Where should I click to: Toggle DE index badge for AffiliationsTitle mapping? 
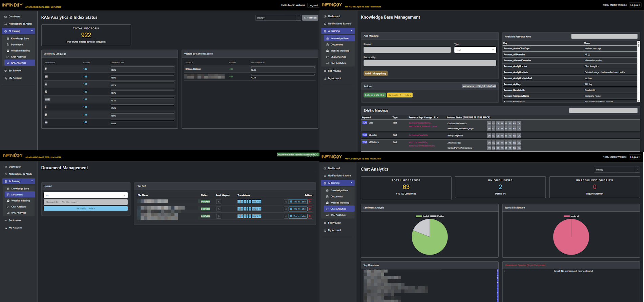click(x=498, y=143)
